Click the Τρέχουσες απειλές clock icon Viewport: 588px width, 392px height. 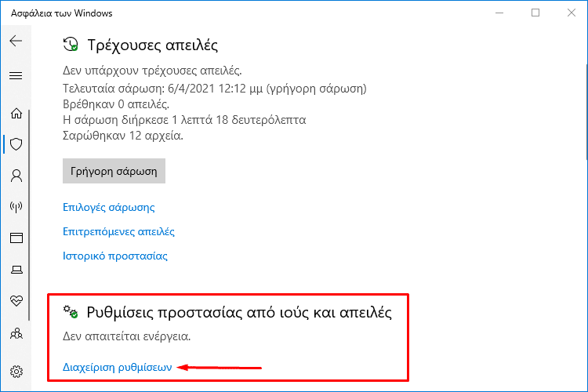[71, 44]
